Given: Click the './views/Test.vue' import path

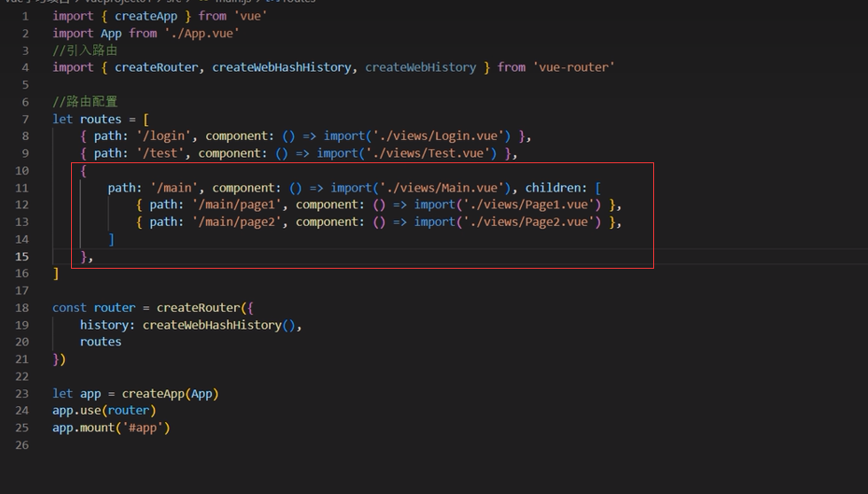Looking at the screenshot, I should 430,153.
